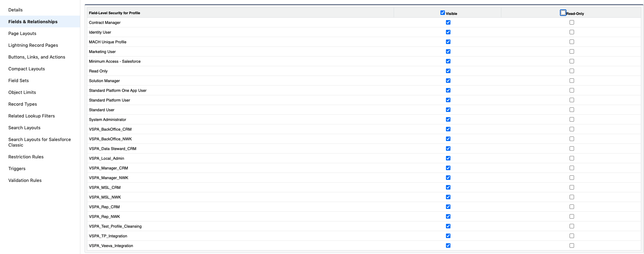This screenshot has width=644, height=254.
Task: Click the 'VSPA_Test_Profile_Cleansing' profile name
Action: [115, 226]
